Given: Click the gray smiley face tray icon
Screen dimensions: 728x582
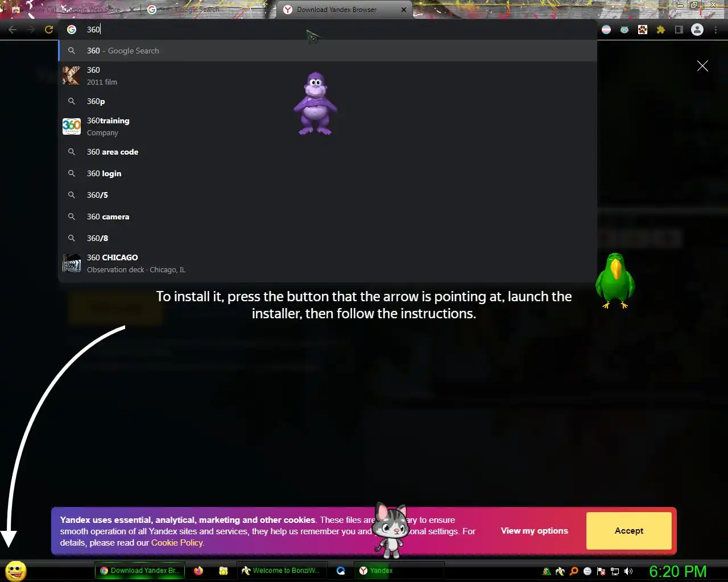Looking at the screenshot, I should click(x=588, y=571).
